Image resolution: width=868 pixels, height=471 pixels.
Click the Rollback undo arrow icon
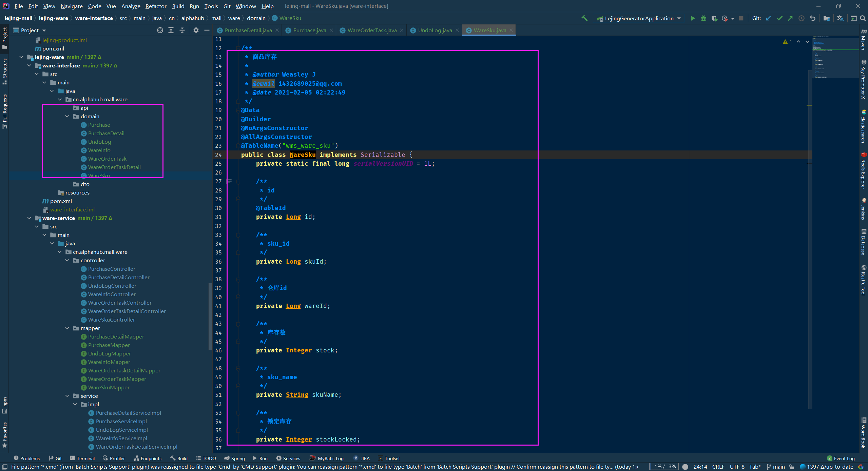pos(812,18)
